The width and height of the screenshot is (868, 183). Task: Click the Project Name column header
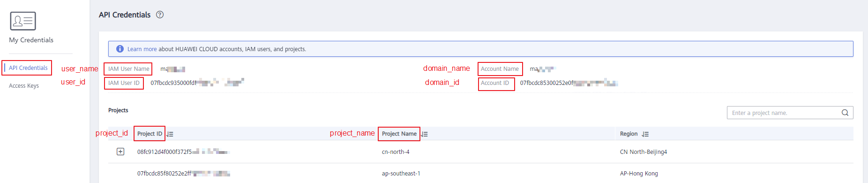click(x=399, y=134)
